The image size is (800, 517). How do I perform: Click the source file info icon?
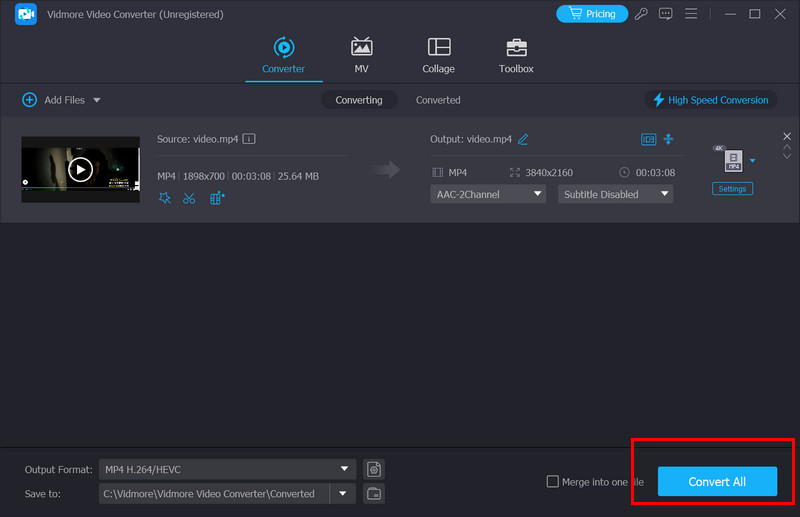249,139
